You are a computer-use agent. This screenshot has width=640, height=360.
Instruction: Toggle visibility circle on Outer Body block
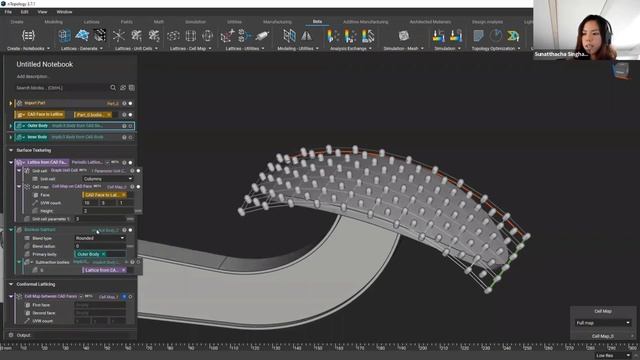131,126
